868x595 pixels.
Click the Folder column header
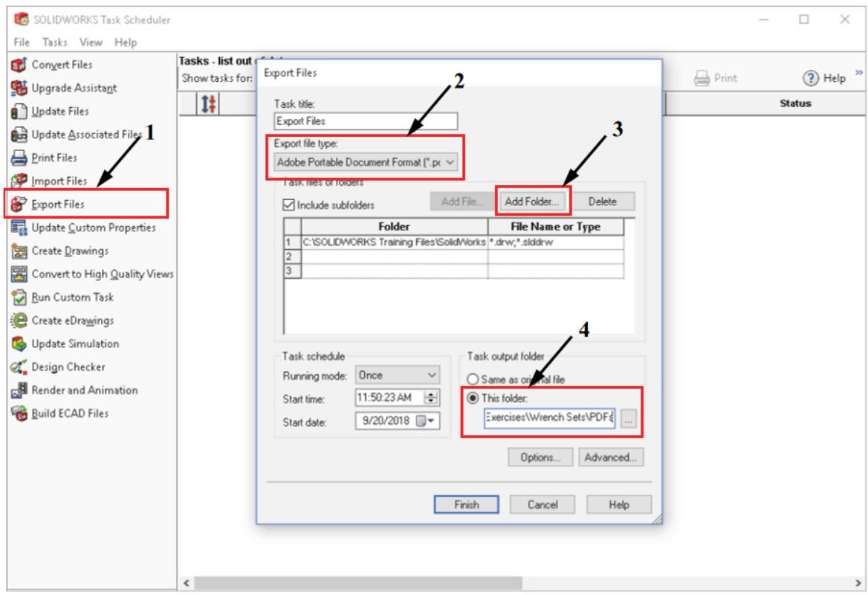click(x=394, y=227)
